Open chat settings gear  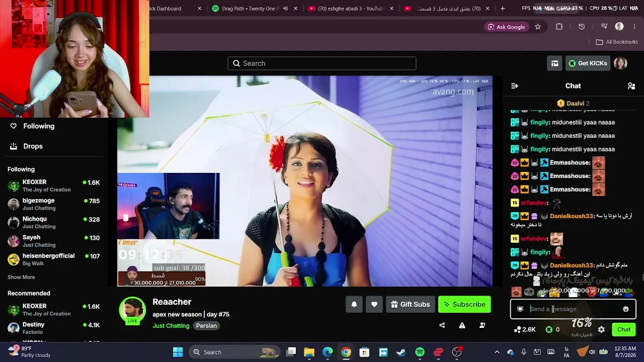tap(601, 330)
